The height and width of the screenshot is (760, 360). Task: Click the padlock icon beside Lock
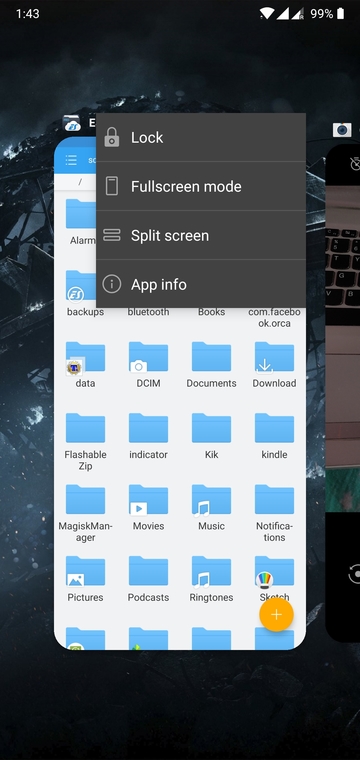click(x=112, y=137)
